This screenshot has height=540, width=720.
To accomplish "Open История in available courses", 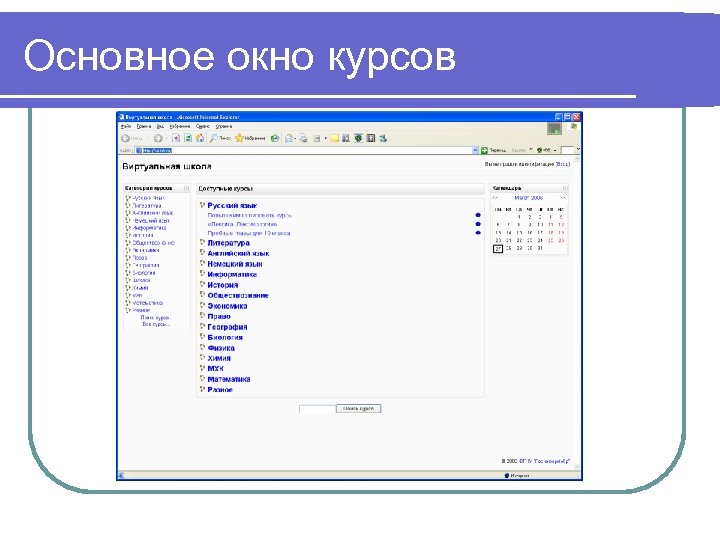I will coord(223,285).
